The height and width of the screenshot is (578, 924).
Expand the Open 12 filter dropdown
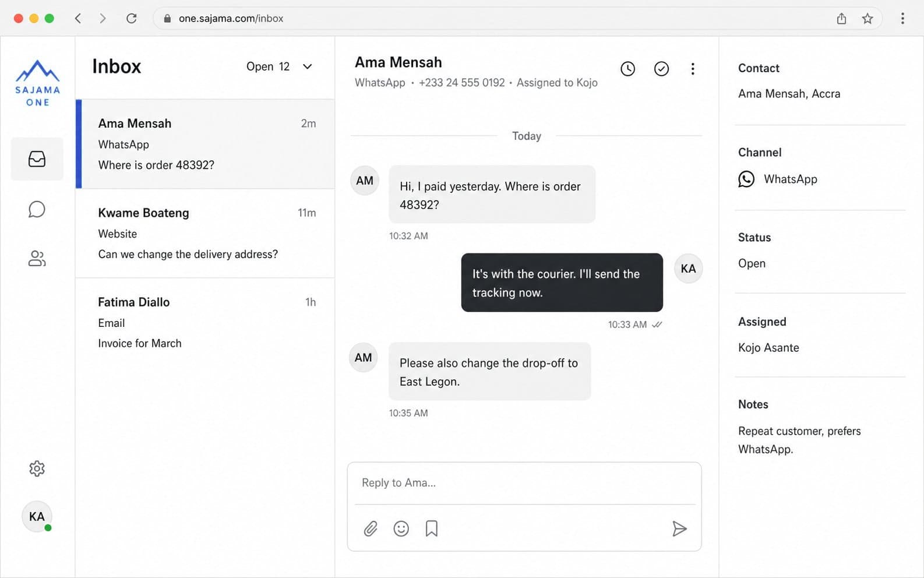pyautogui.click(x=280, y=66)
